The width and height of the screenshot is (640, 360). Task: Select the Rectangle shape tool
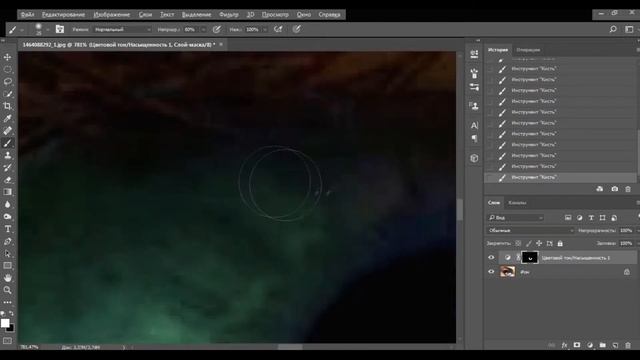pyautogui.click(x=7, y=266)
